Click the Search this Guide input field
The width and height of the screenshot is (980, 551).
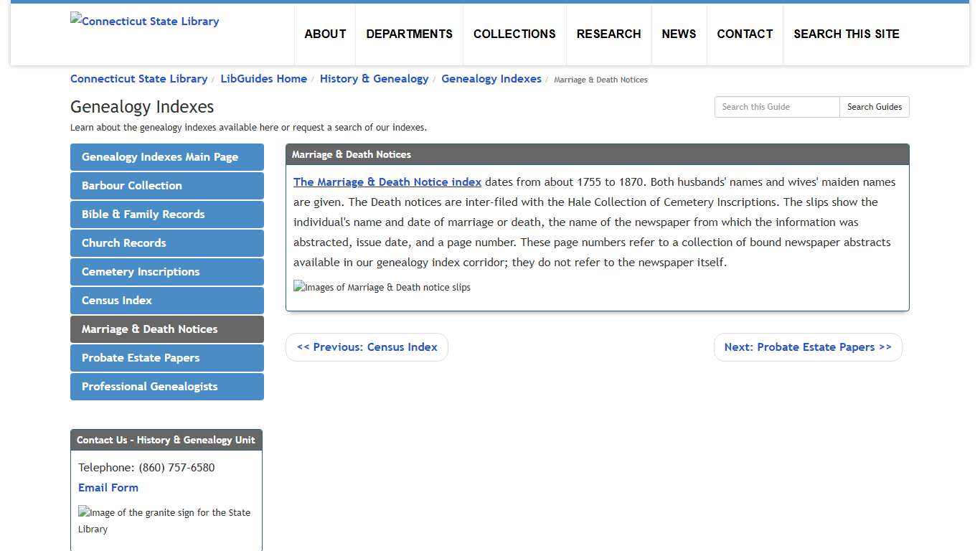776,106
